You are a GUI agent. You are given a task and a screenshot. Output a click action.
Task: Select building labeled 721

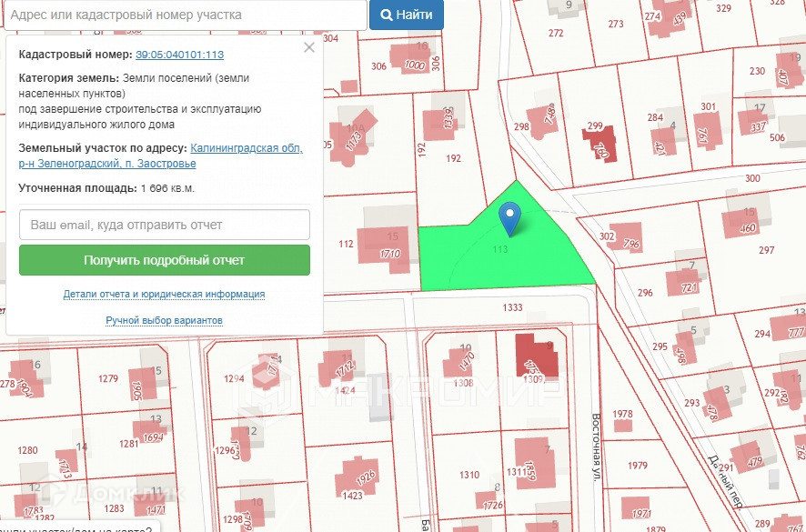coord(682,283)
